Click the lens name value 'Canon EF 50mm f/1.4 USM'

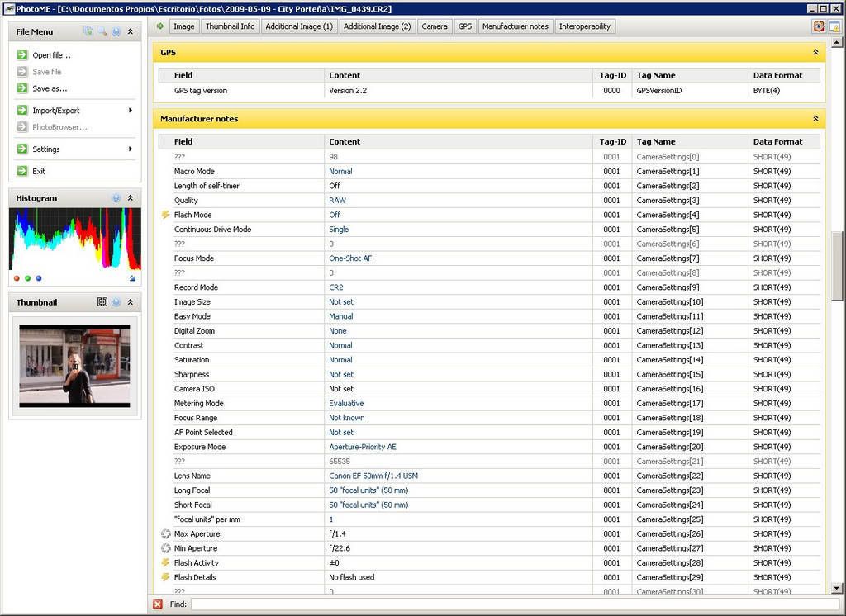[x=373, y=476]
